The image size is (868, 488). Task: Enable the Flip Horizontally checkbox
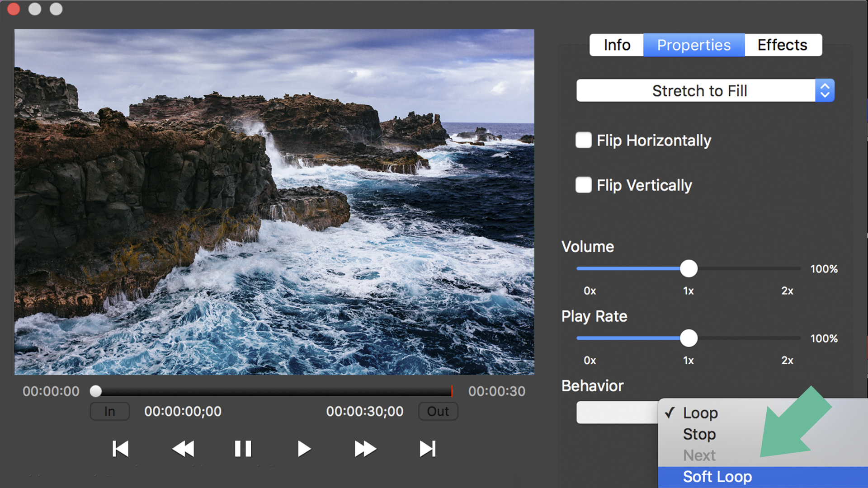tap(583, 140)
